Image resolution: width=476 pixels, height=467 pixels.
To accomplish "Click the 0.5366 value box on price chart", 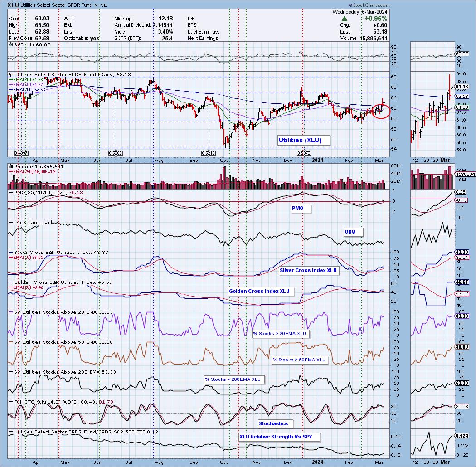I will pos(115,153).
